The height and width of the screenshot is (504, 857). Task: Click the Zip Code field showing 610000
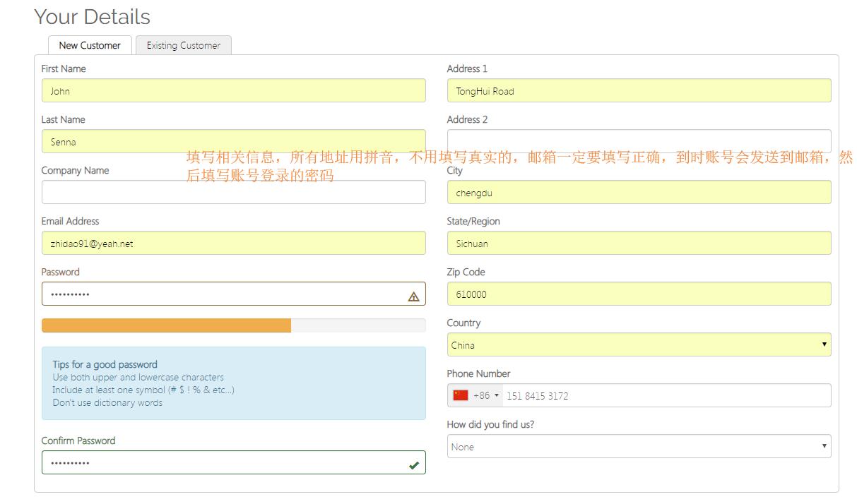(639, 294)
